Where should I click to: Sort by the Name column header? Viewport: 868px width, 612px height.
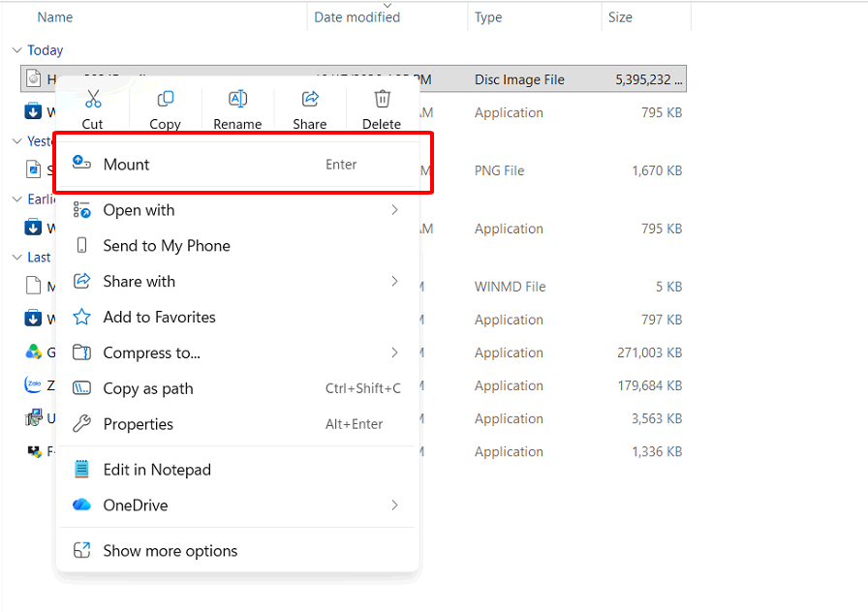coord(55,17)
